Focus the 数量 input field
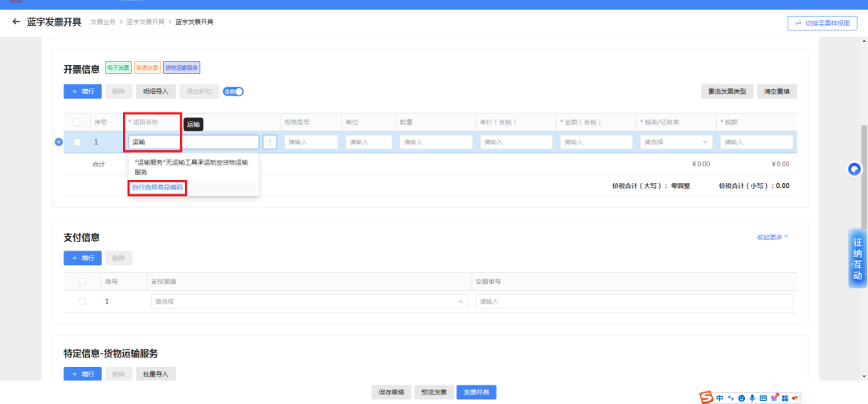Image resolution: width=868 pixels, height=404 pixels. pyautogui.click(x=436, y=141)
